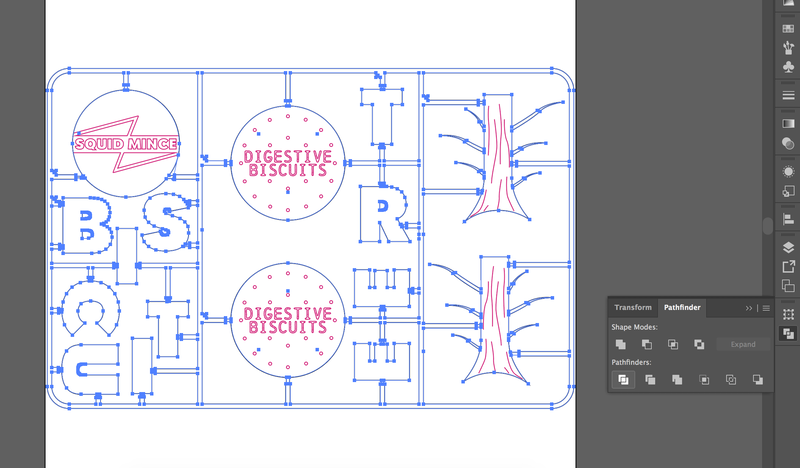Collapse Pathfinder panel with double-arrow

click(748, 308)
